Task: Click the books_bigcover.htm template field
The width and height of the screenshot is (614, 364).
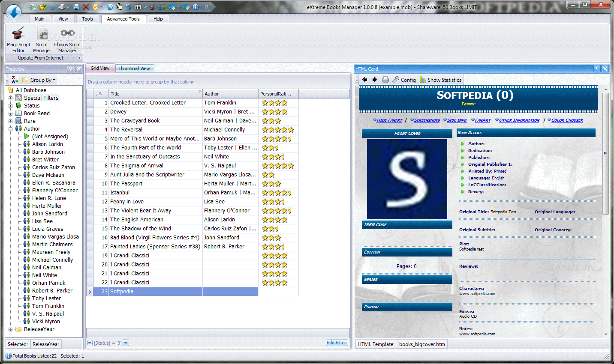Action: point(422,344)
